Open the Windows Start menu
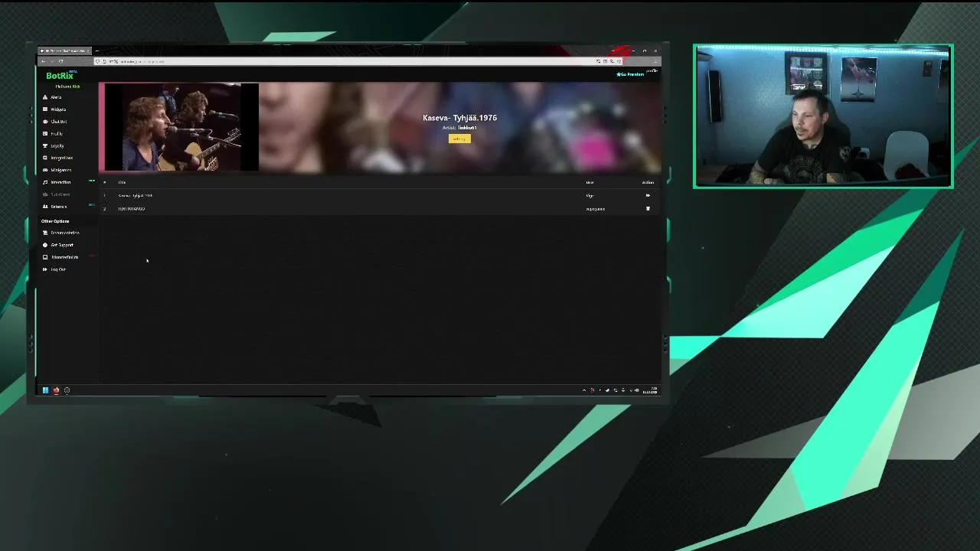 pos(45,390)
